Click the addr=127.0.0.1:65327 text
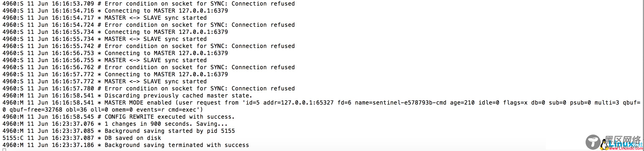 (298, 103)
